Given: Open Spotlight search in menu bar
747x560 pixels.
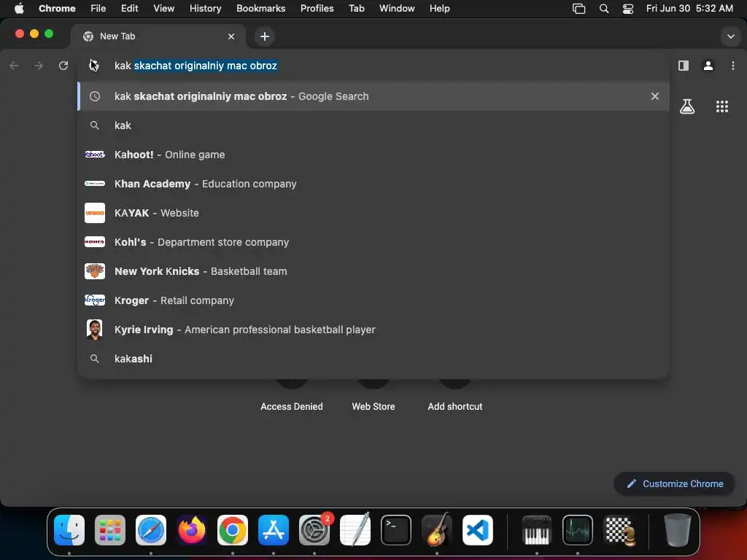Looking at the screenshot, I should 603,8.
